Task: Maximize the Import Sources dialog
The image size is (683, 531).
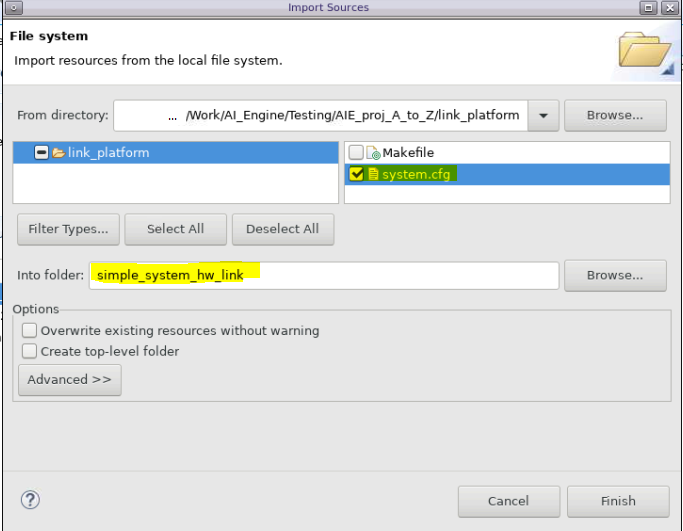Action: pos(650,7)
